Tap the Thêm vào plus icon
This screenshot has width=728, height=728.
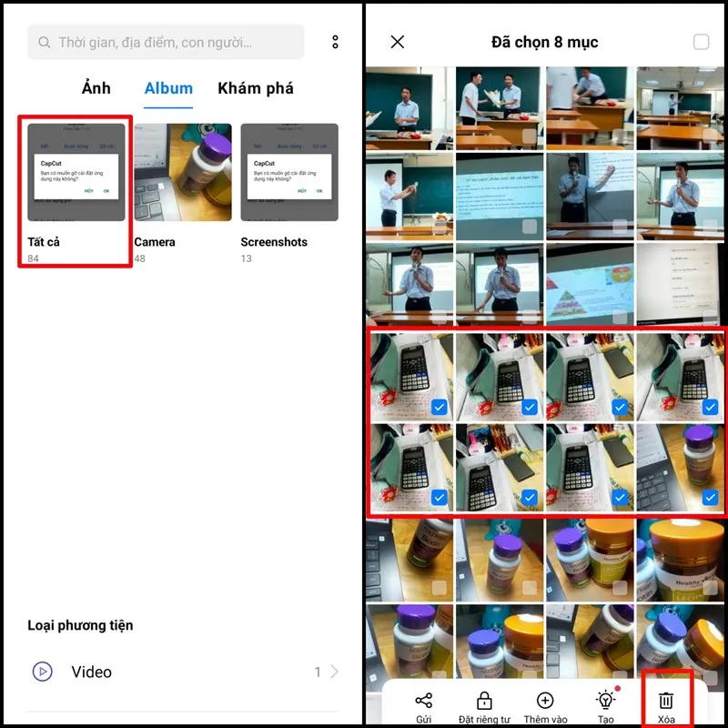tap(545, 700)
